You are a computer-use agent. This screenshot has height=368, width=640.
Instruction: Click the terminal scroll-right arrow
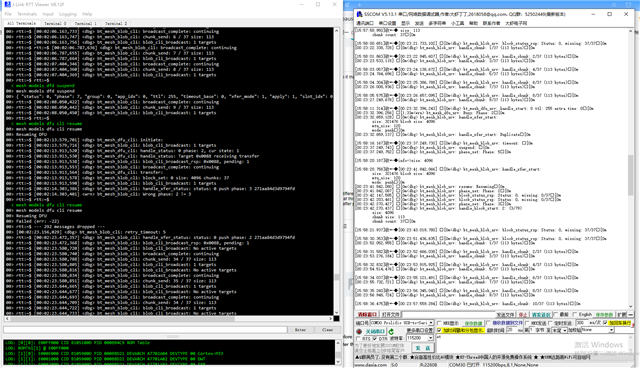tap(330, 318)
